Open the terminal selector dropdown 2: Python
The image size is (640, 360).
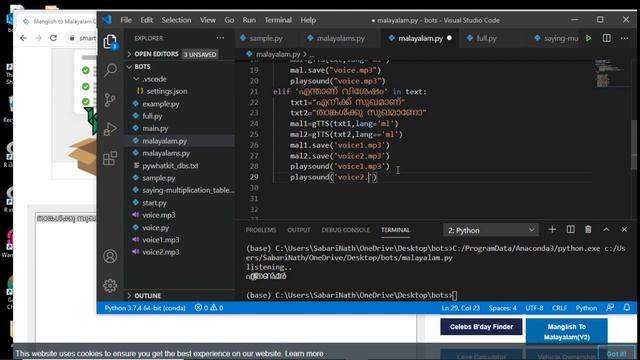coord(491,230)
